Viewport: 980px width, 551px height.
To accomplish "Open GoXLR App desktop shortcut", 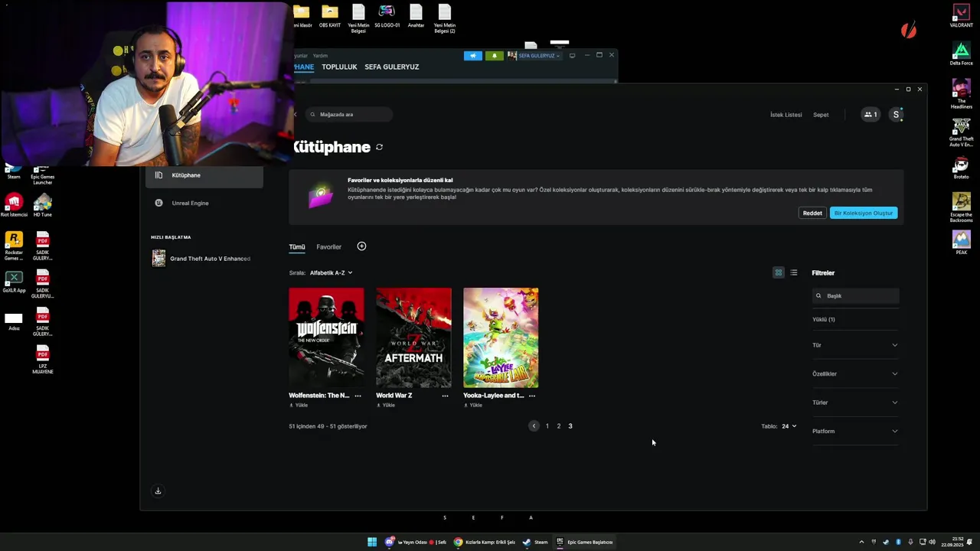I will pyautogui.click(x=14, y=282).
